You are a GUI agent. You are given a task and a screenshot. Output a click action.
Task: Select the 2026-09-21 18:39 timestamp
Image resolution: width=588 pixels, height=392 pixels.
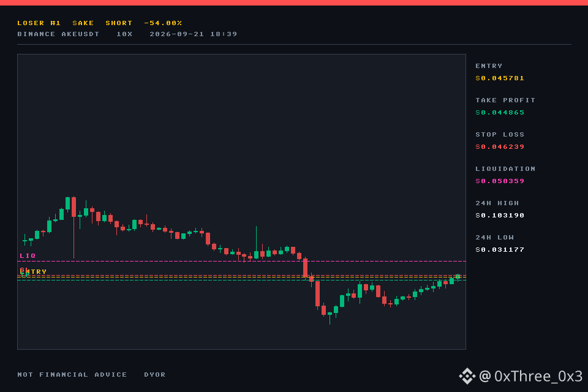(194, 34)
